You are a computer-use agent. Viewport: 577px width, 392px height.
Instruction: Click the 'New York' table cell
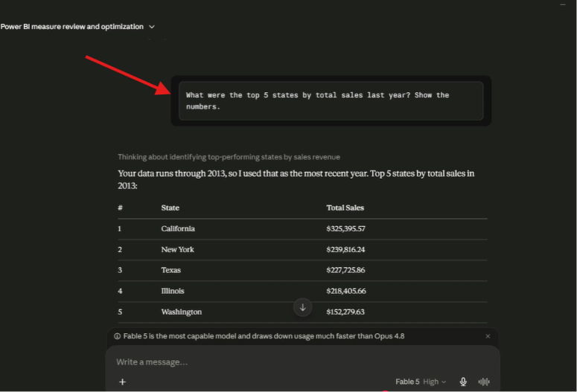coord(177,249)
